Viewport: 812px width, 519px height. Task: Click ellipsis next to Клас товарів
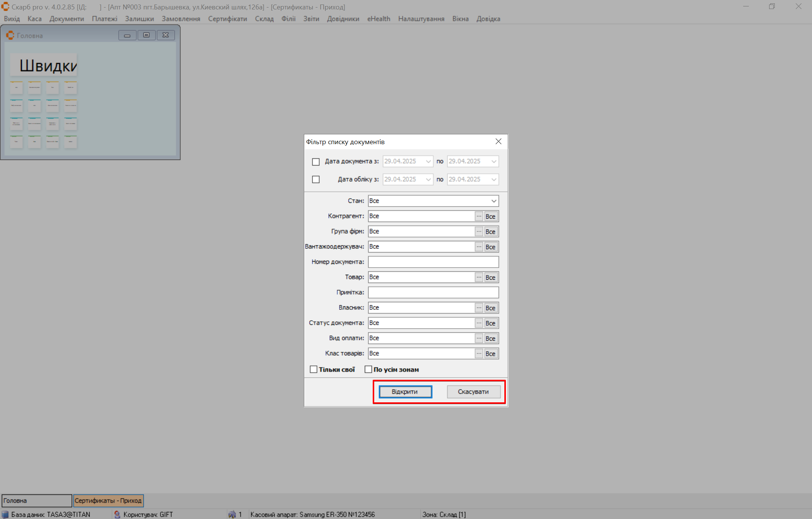(x=478, y=353)
